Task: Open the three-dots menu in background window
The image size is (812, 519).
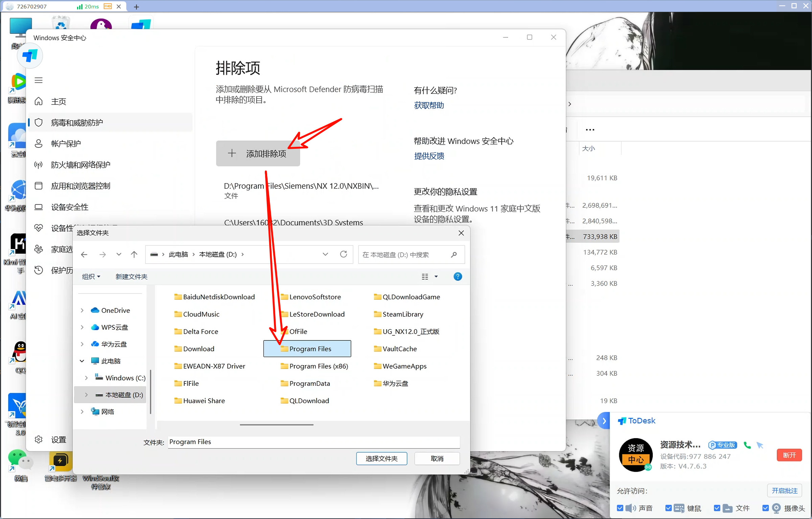Action: [590, 130]
